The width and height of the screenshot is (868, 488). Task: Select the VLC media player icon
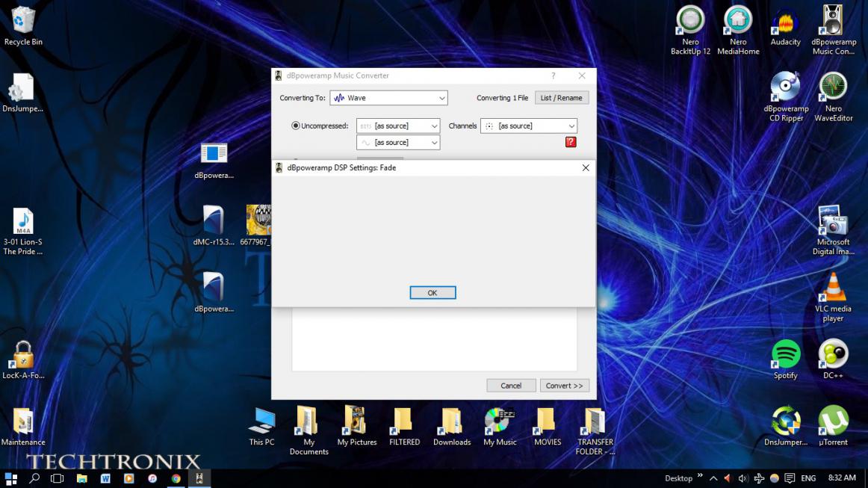click(833, 288)
